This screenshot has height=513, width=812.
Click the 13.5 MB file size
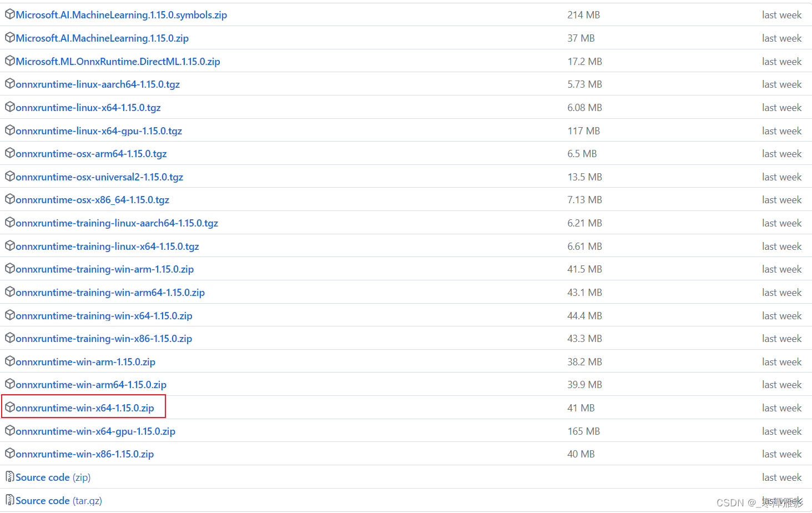pos(584,177)
